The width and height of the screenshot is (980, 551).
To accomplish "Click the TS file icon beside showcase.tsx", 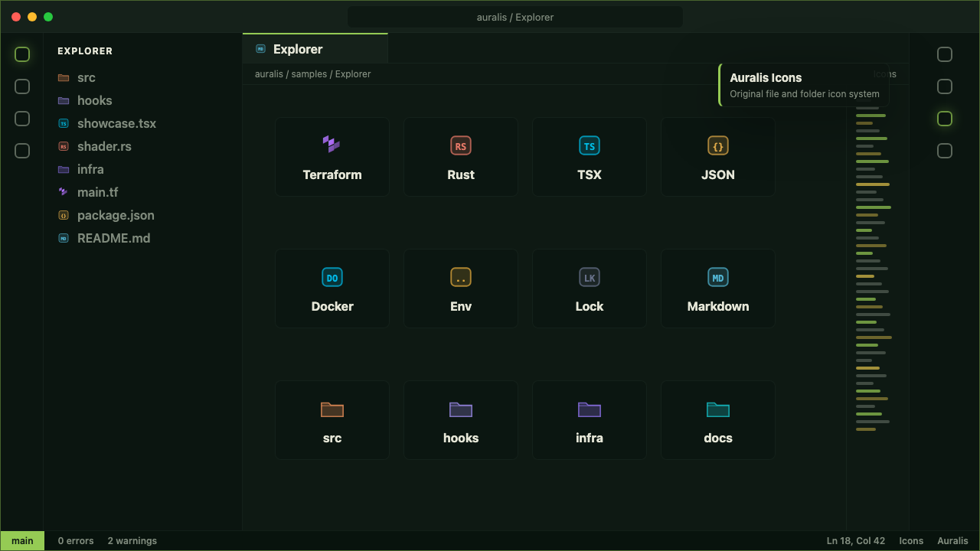I will coord(64,123).
